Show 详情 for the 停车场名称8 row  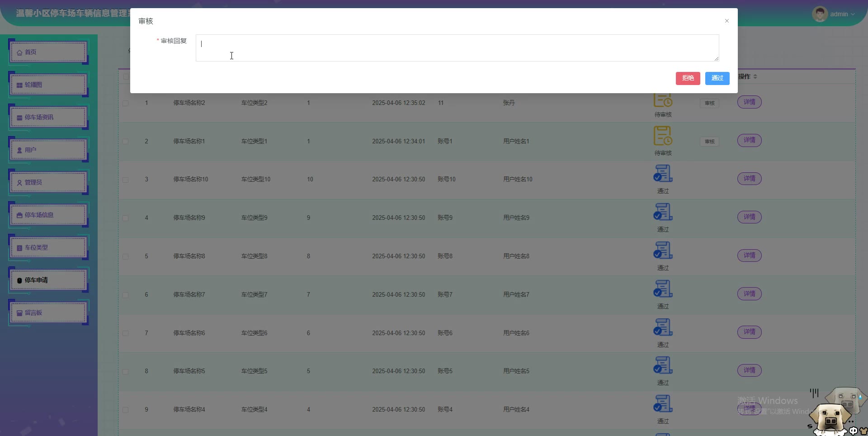(x=750, y=256)
